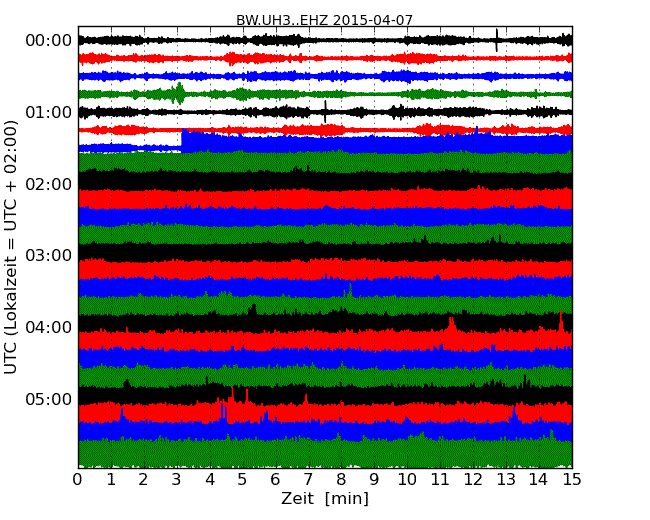Image resolution: width=650 pixels, height=520 pixels.
Task: Click x-axis tick label 8
Action: 341,480
